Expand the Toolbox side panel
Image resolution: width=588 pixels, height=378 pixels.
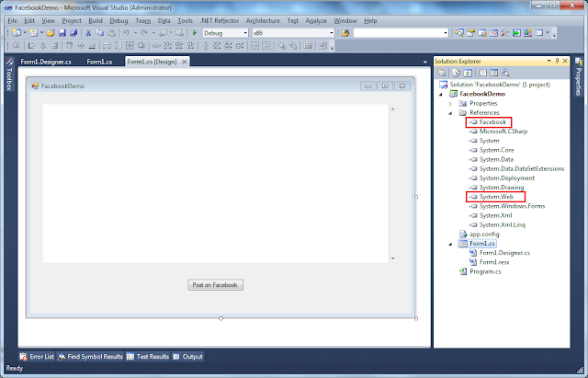tap(9, 74)
